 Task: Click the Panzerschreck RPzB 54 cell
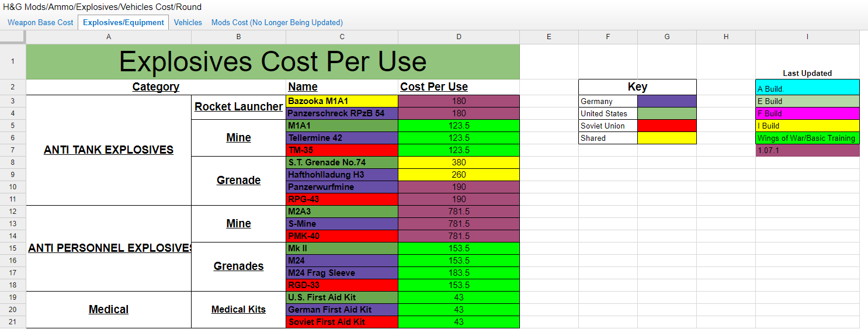(342, 113)
